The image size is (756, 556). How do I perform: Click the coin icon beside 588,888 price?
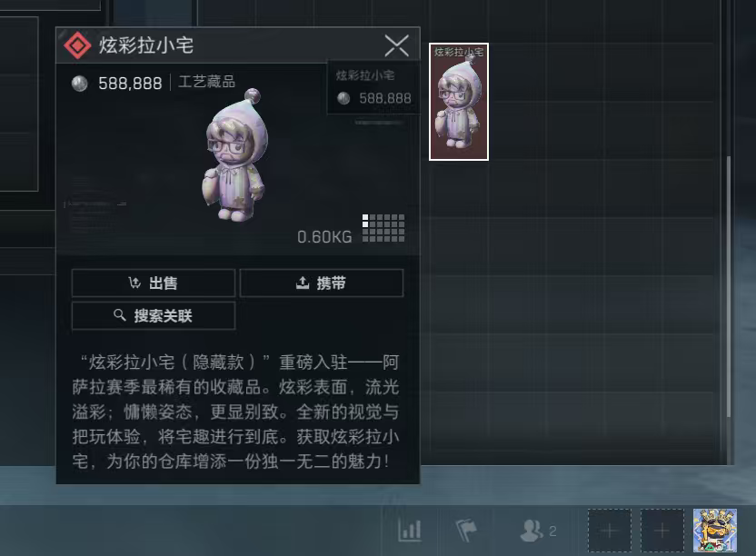click(80, 84)
